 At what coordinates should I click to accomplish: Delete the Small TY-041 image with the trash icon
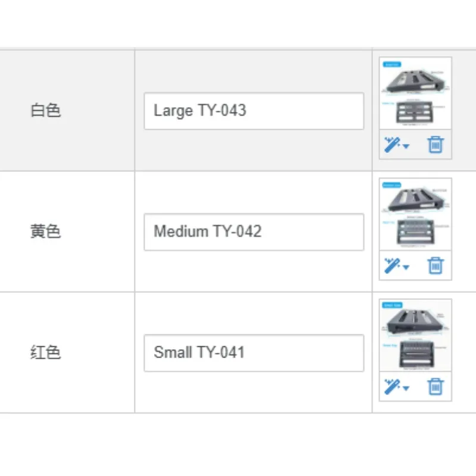[x=436, y=386]
